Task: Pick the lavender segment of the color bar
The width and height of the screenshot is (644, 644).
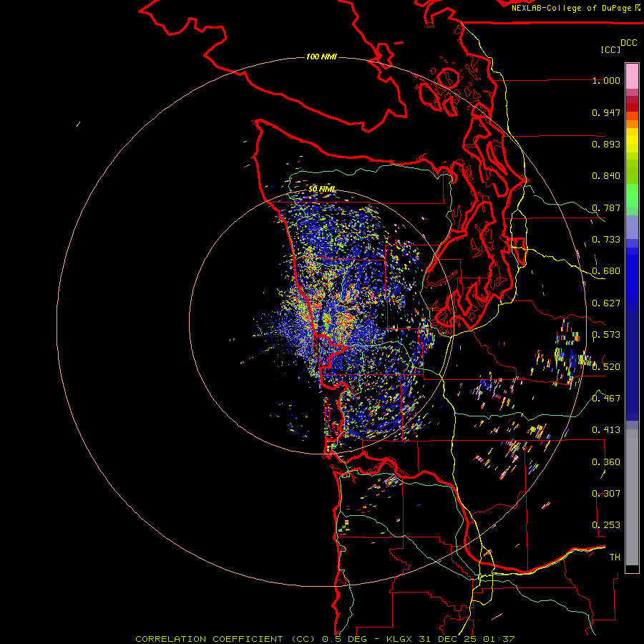Action: tap(632, 227)
